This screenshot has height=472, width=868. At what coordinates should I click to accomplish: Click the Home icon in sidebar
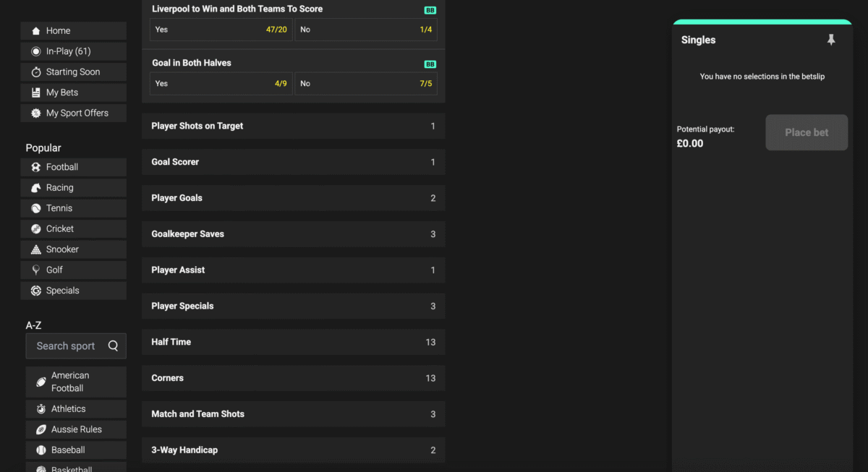(36, 31)
